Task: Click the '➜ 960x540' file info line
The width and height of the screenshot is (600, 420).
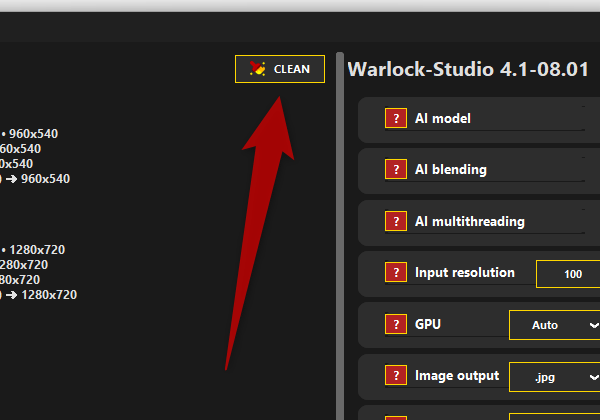Action: pos(38,179)
